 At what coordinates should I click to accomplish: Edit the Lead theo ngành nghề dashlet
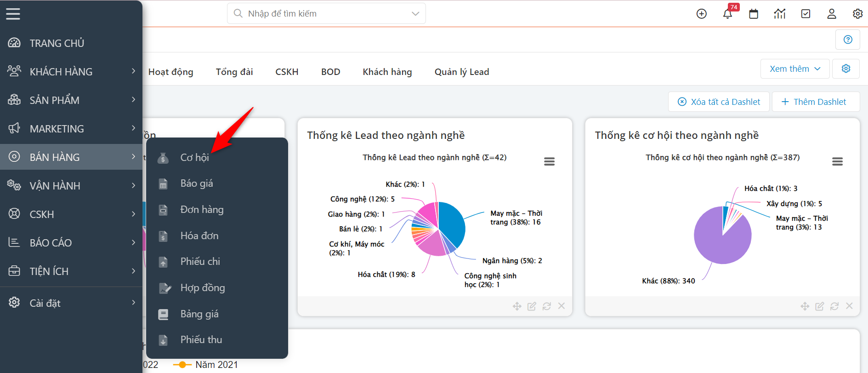coord(532,306)
